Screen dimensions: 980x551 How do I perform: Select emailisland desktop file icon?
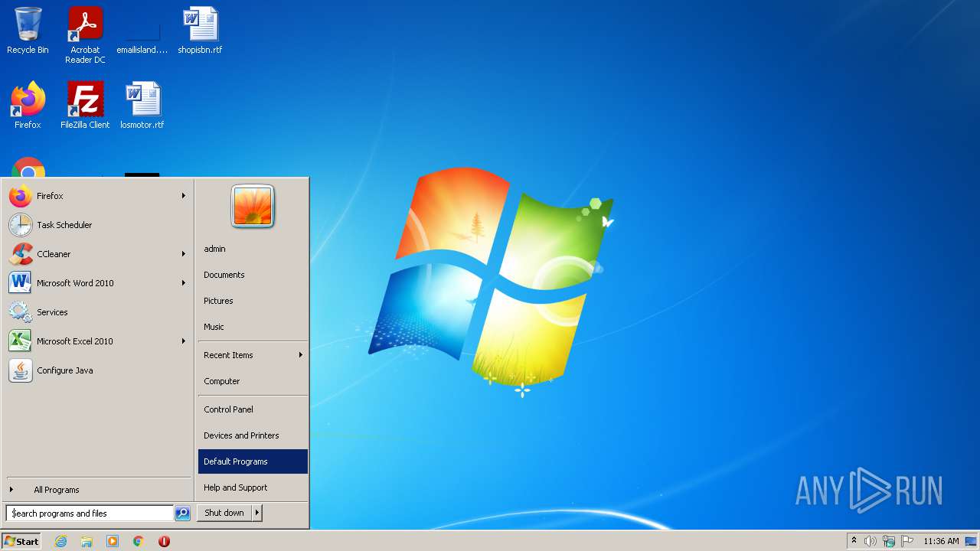tap(142, 31)
